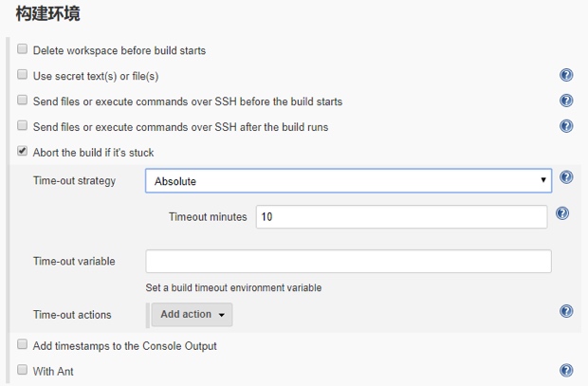Click the Timeout minutes input field
Viewport: 588px width, 386px height.
point(401,217)
